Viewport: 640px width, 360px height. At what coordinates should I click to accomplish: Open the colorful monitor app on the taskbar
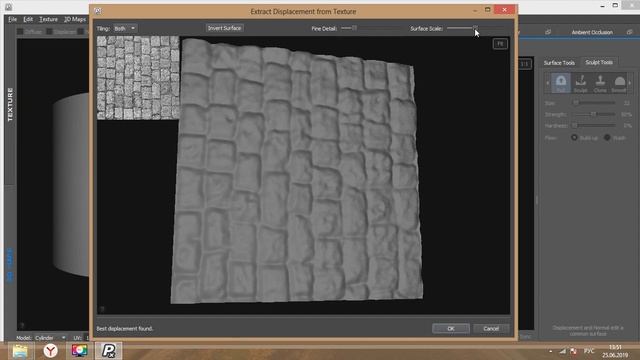79,351
